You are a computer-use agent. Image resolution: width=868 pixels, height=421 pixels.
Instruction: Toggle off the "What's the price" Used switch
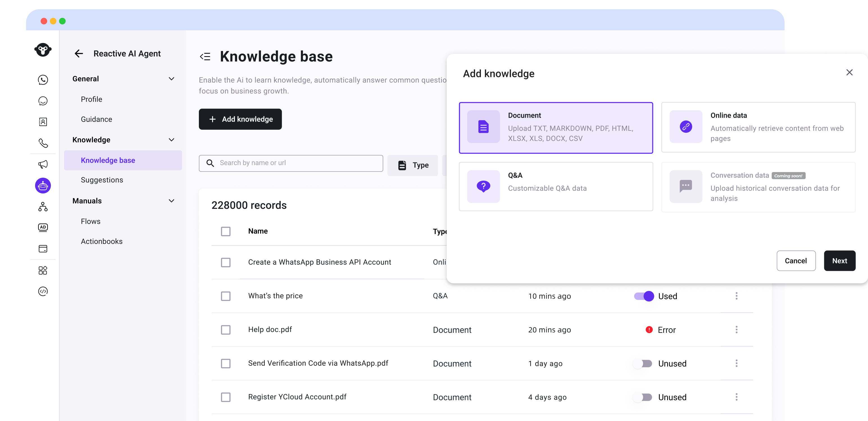pos(644,296)
